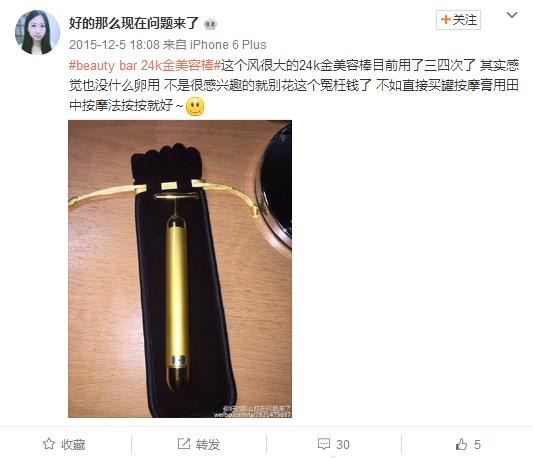Image resolution: width=533 pixels, height=458 pixels.
Task: Enlarge the gold beauty bar photo
Action: point(180,269)
